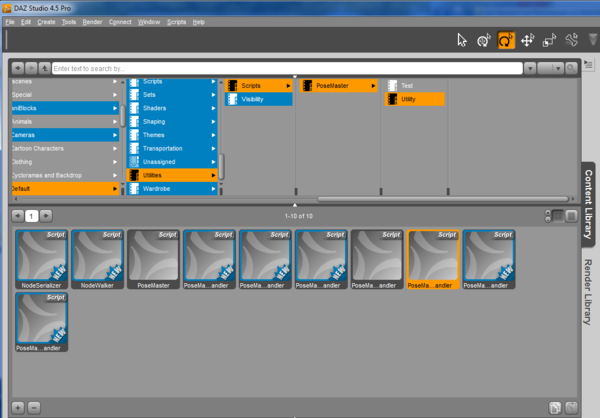The width and height of the screenshot is (600, 418).
Task: Click the minus remove button
Action: point(34,408)
